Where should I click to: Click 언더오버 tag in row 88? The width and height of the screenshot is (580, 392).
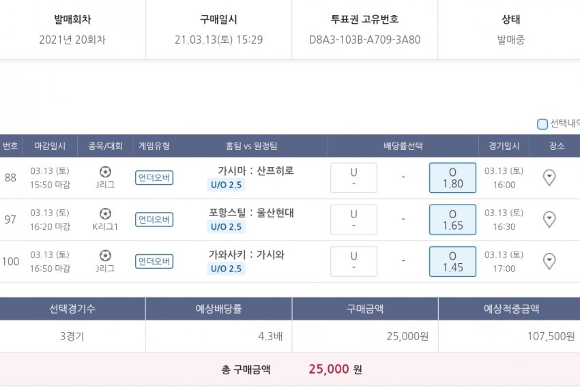(154, 178)
